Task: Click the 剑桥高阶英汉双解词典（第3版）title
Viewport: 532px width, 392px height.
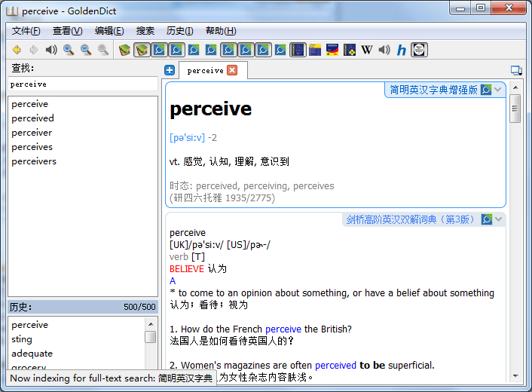Action: tap(410, 219)
